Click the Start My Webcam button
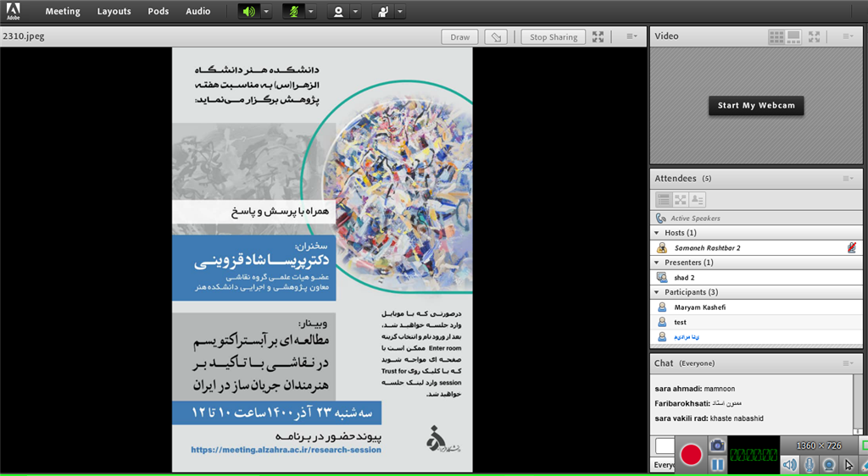 click(x=756, y=106)
